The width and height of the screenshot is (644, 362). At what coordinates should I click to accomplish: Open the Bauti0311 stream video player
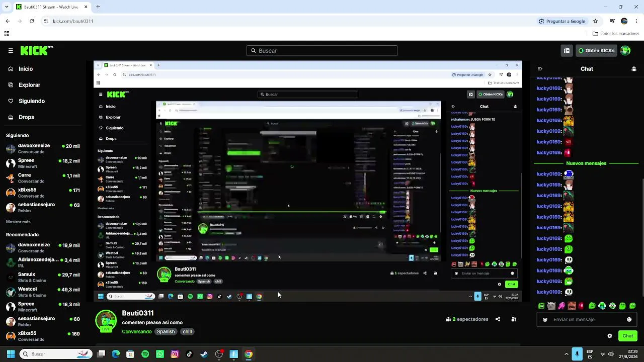point(308,182)
